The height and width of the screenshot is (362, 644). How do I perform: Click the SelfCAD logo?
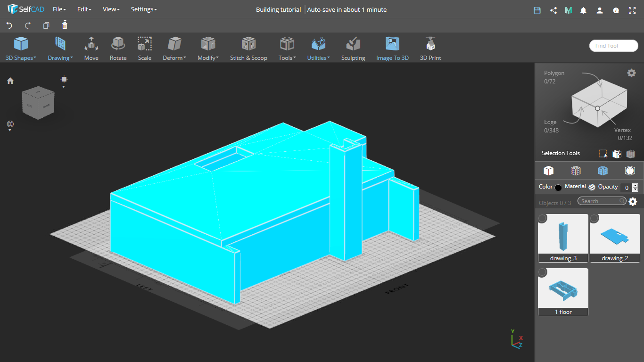click(26, 9)
